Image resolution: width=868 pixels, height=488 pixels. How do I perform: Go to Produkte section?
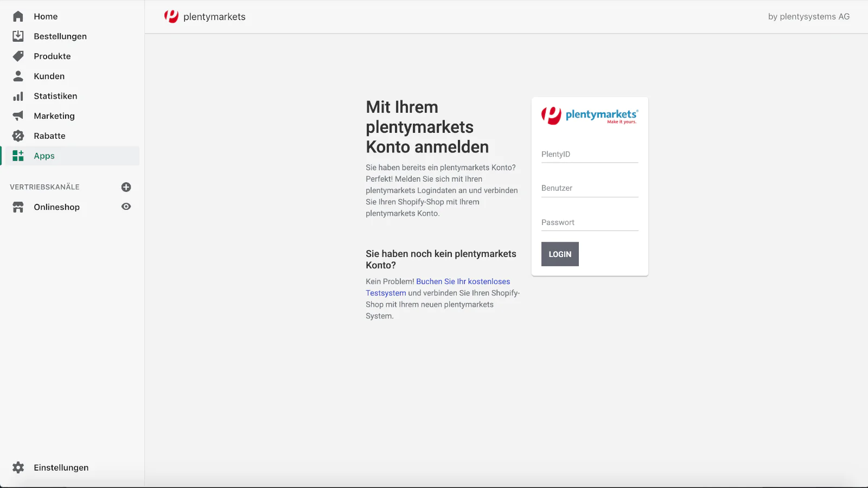click(52, 56)
